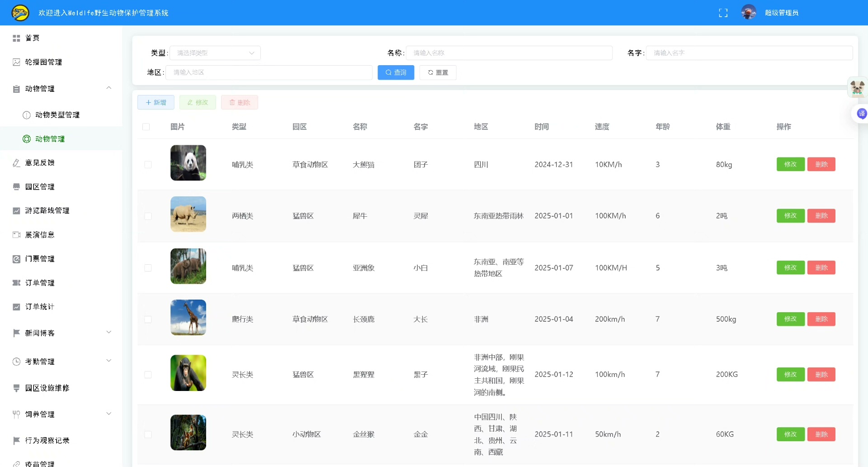868x467 pixels.
Task: Click the red 删除 button for 犀牛 row
Action: (821, 216)
